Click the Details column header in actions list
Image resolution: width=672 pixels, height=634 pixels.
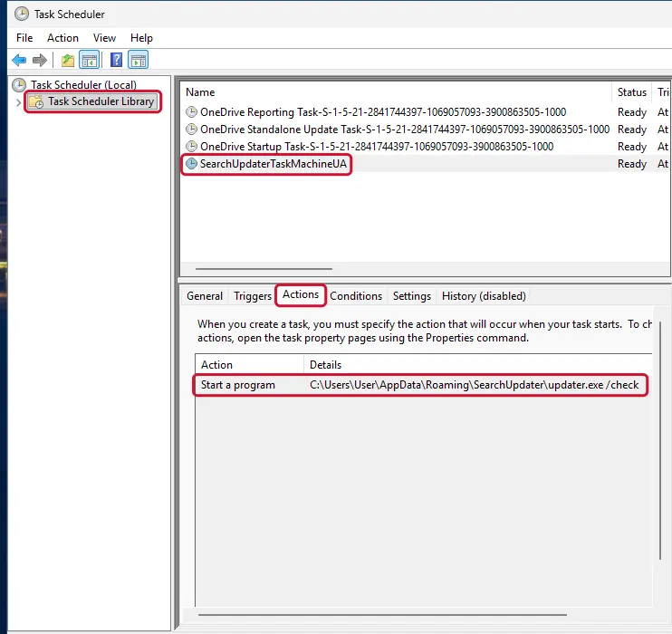478,364
